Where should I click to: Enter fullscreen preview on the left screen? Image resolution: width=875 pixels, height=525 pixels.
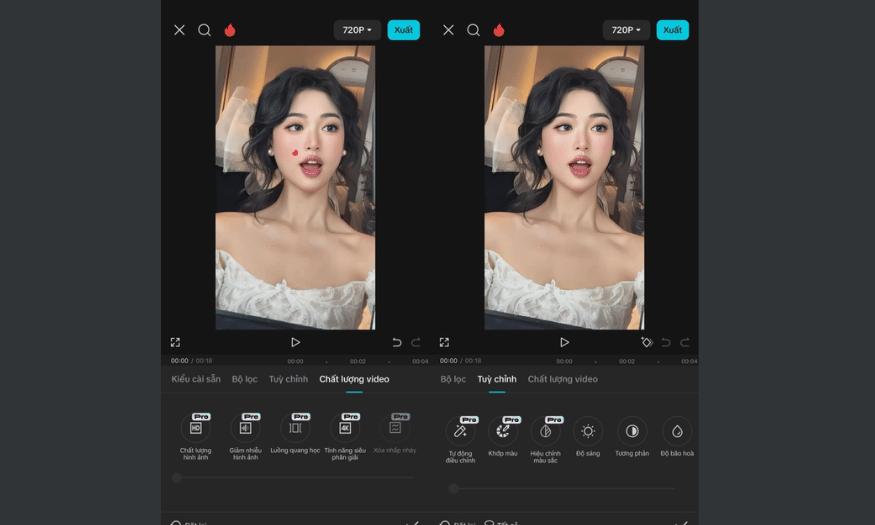point(175,342)
